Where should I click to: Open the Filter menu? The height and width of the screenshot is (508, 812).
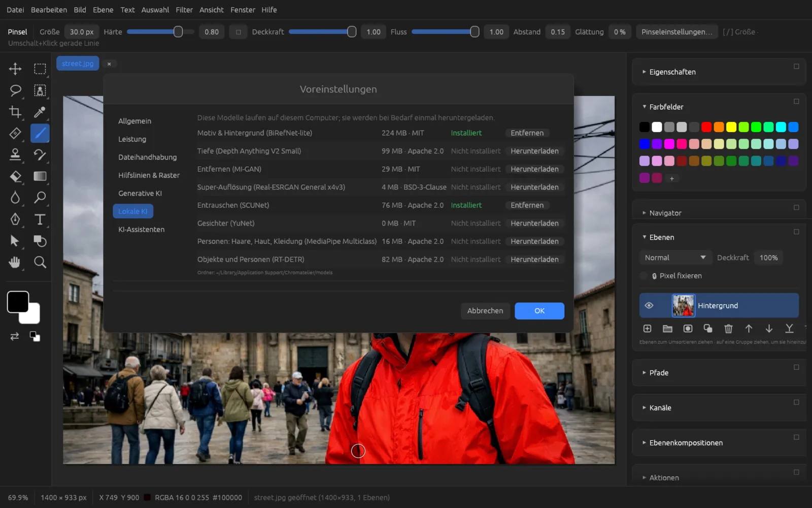pyautogui.click(x=184, y=10)
